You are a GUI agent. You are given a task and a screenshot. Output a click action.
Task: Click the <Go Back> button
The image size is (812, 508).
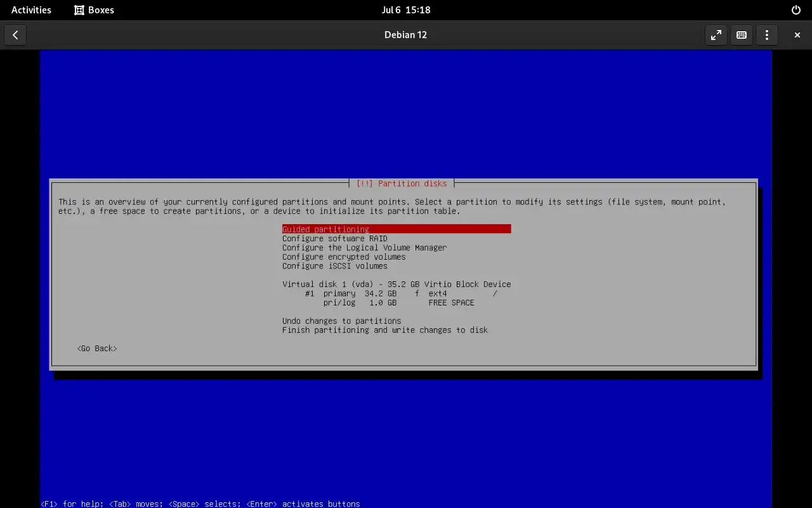(97, 349)
